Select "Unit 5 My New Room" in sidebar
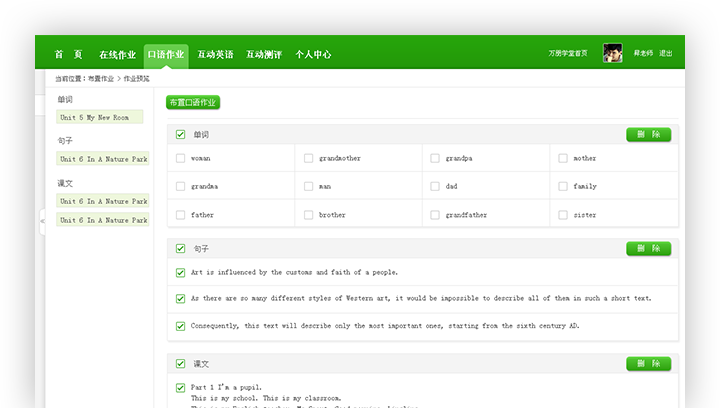720x408 pixels. pos(100,117)
